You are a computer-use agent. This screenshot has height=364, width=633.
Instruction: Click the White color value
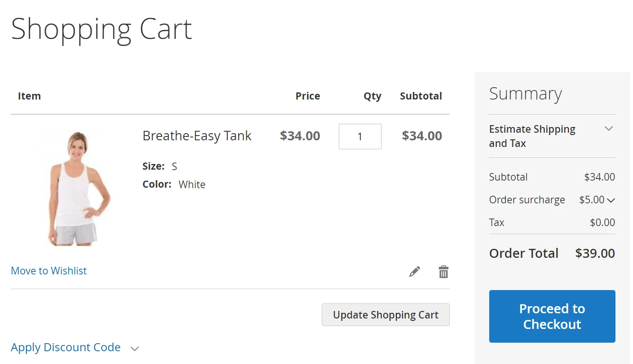[192, 184]
